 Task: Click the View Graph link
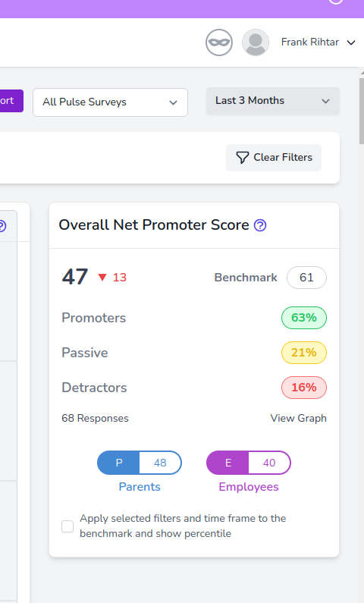(x=298, y=418)
